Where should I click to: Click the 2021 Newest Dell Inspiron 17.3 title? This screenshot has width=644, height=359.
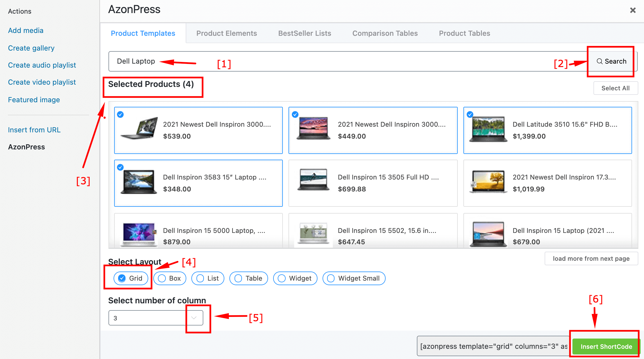click(x=564, y=177)
